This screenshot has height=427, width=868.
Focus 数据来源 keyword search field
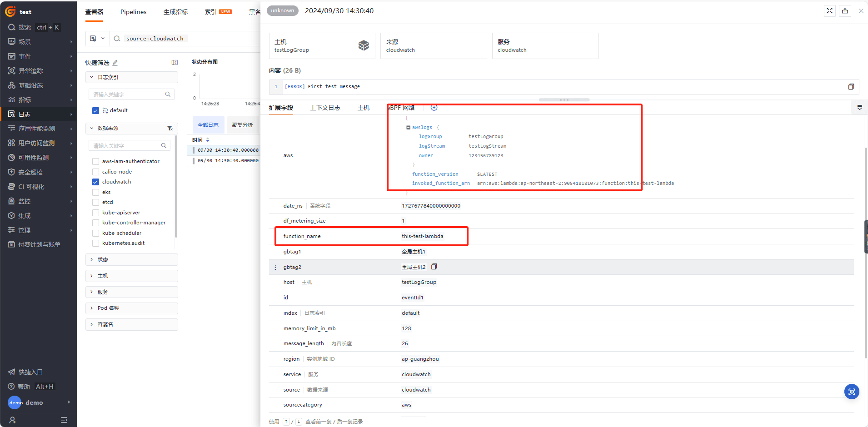[x=129, y=146]
